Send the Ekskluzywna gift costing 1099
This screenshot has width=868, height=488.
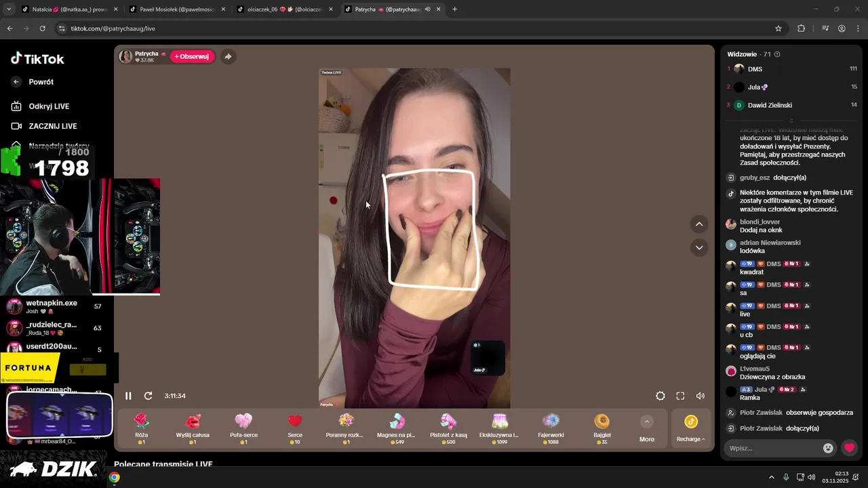pyautogui.click(x=499, y=428)
